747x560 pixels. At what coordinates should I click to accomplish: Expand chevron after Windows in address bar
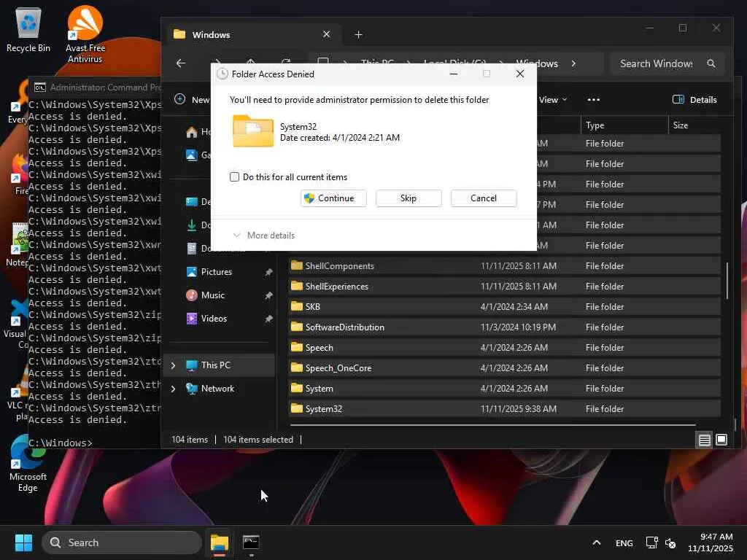coord(573,63)
